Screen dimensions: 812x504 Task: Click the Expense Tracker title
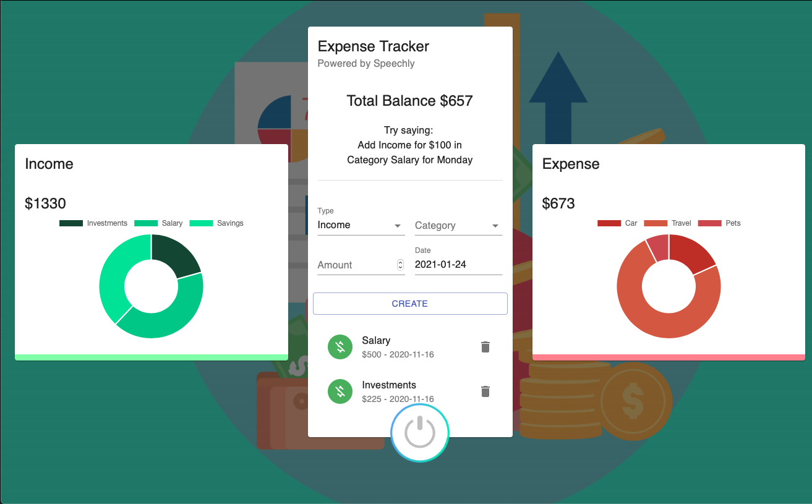374,46
